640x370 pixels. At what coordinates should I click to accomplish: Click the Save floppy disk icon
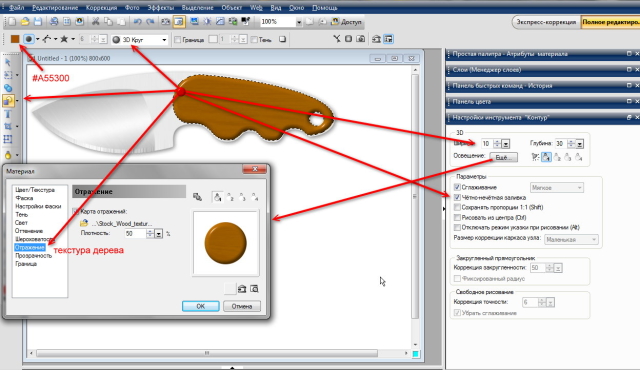[38, 22]
